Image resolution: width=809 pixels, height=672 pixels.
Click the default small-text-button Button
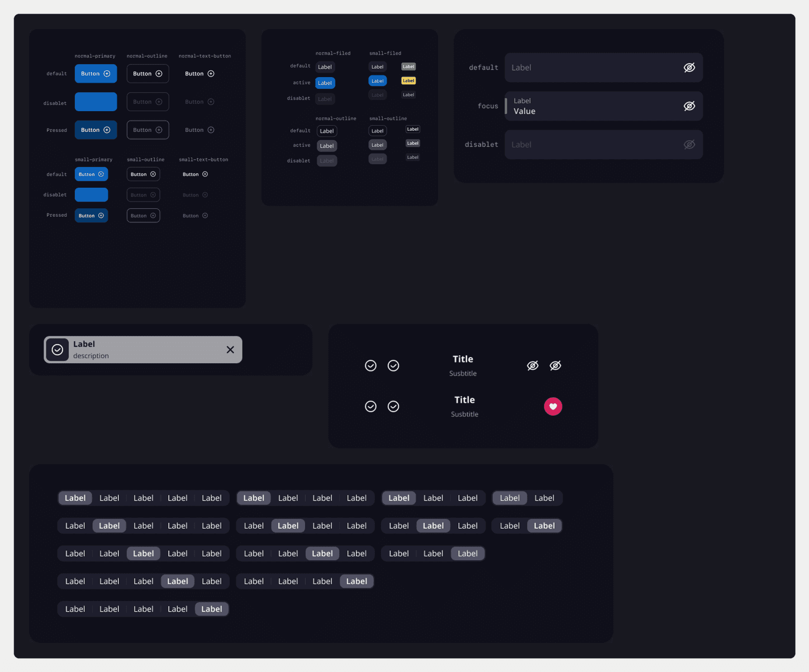(196, 174)
